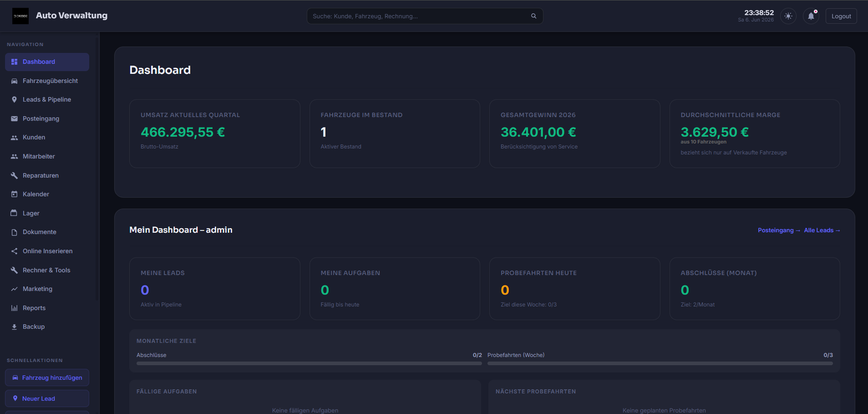Click the clock showing 23:38:52
This screenshot has height=414, width=868.
click(x=759, y=12)
